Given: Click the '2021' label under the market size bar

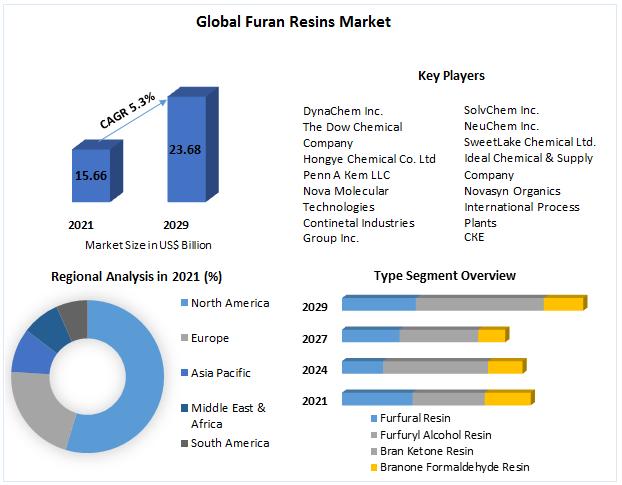Looking at the screenshot, I should point(81,225).
